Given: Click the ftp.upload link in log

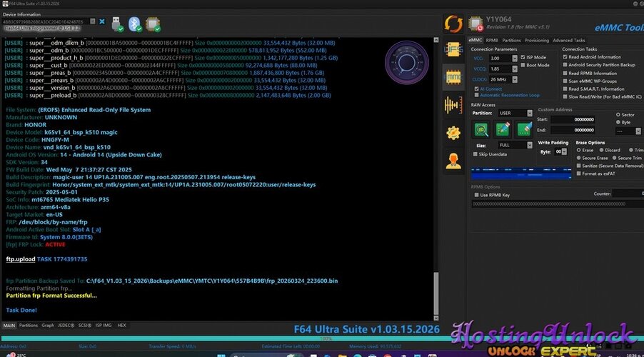Looking at the screenshot, I should tap(20, 258).
